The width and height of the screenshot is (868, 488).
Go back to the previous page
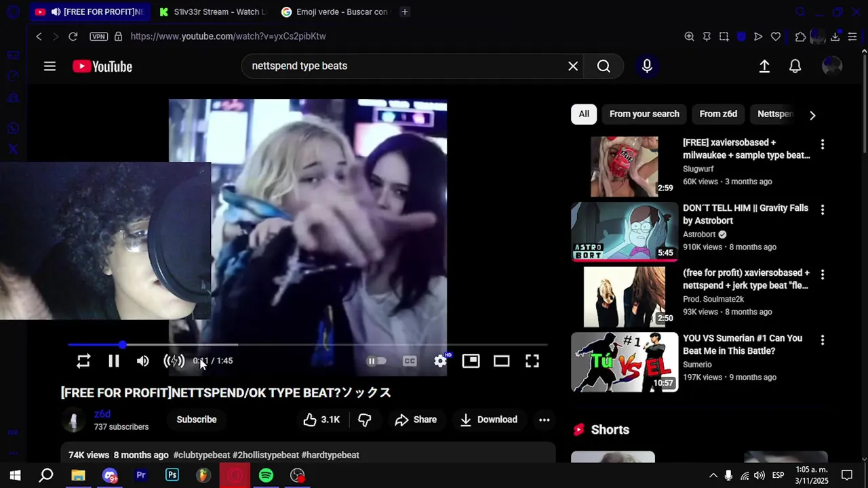point(39,37)
